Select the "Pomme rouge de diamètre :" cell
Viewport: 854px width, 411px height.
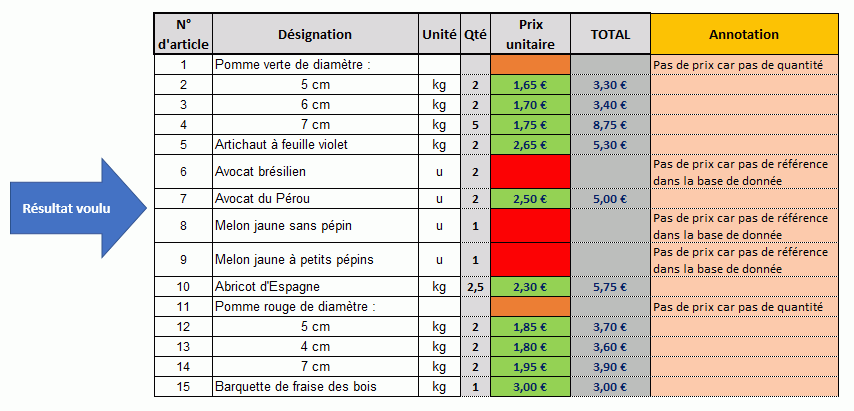coord(316,306)
